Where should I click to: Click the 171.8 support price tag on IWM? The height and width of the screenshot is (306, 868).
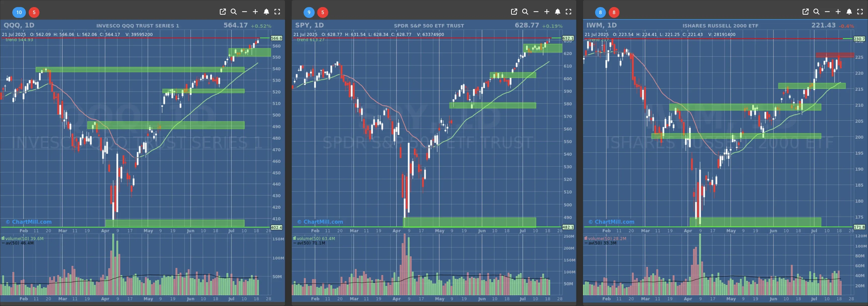[859, 227]
